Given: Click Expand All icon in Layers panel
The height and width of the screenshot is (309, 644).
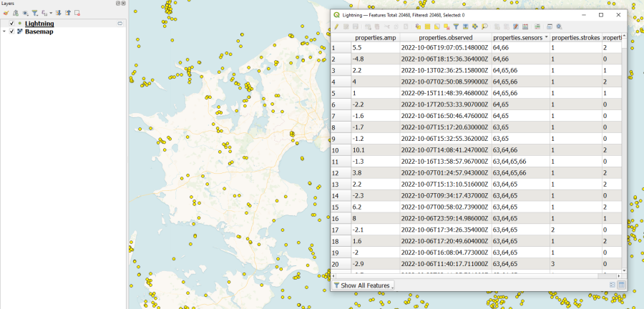Looking at the screenshot, I should point(58,13).
